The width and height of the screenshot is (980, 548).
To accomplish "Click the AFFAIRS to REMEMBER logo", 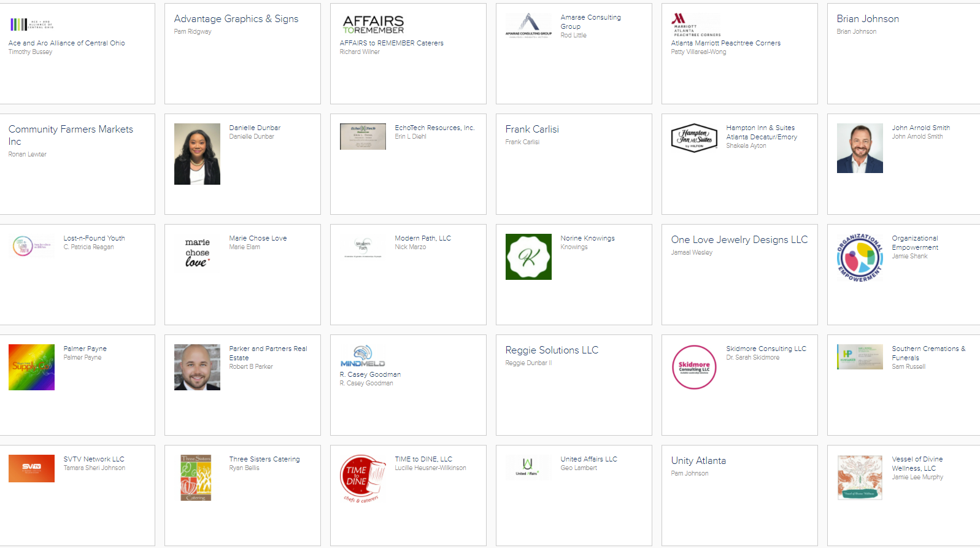I will (373, 25).
